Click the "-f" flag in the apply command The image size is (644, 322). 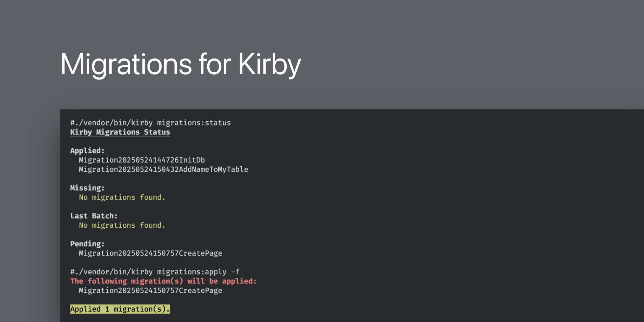click(x=235, y=272)
